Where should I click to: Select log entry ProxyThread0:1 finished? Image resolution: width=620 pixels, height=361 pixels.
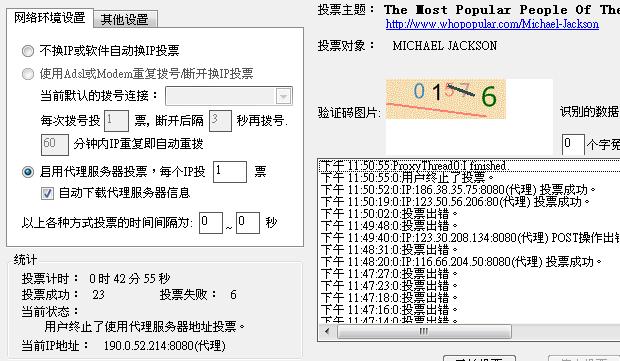[x=469, y=166]
